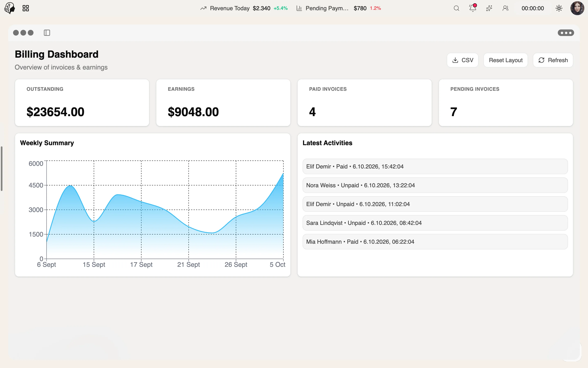Click the 00:00:00 timer display
The image size is (588, 368).
(533, 8)
